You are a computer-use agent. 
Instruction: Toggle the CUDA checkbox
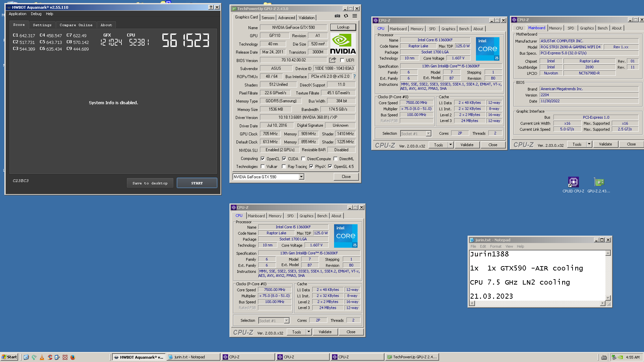point(284,159)
